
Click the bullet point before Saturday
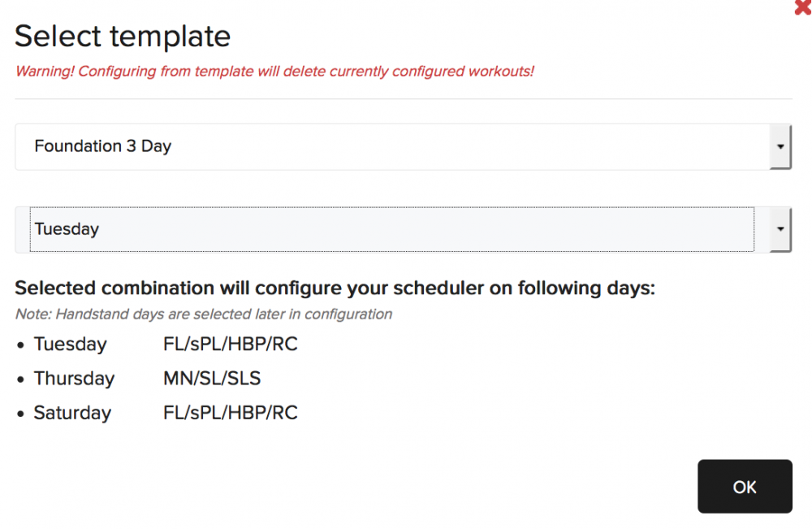(x=21, y=414)
